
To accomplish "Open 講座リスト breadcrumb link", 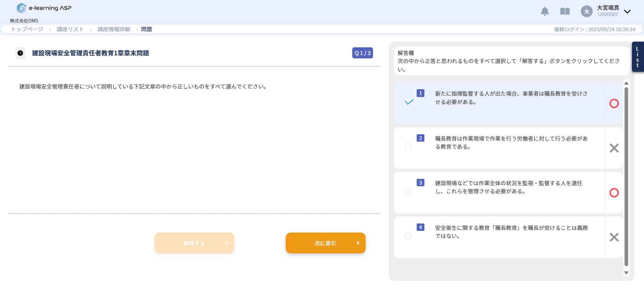I will click(x=70, y=29).
